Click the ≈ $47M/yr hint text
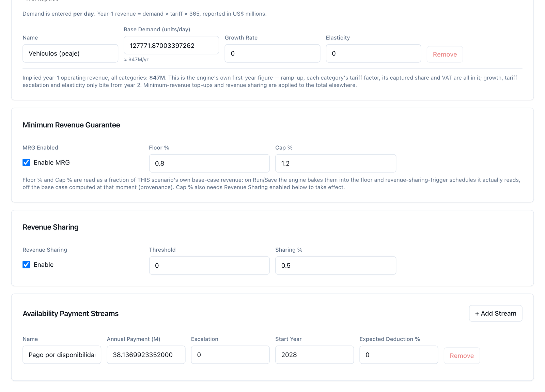This screenshot has width=545, height=392. [136, 60]
